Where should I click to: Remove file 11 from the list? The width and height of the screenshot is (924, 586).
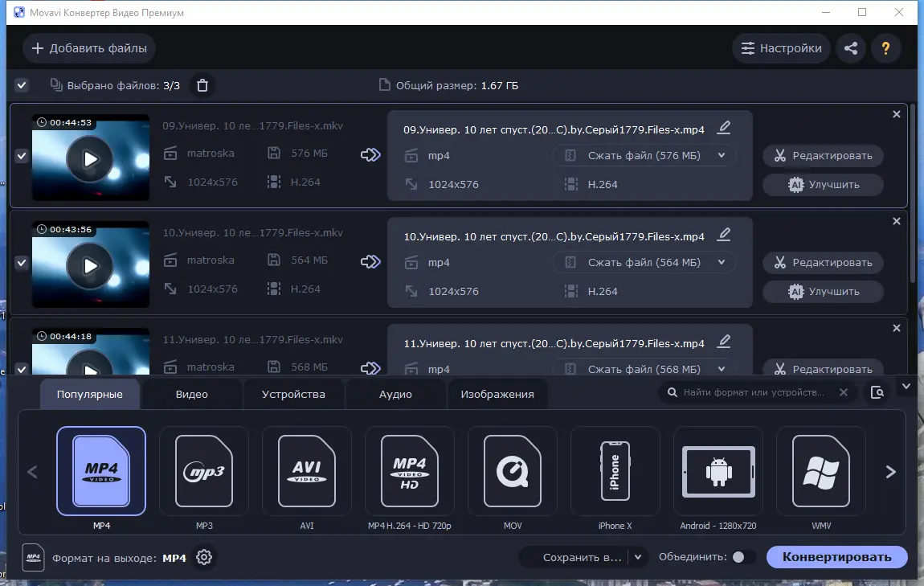(897, 328)
